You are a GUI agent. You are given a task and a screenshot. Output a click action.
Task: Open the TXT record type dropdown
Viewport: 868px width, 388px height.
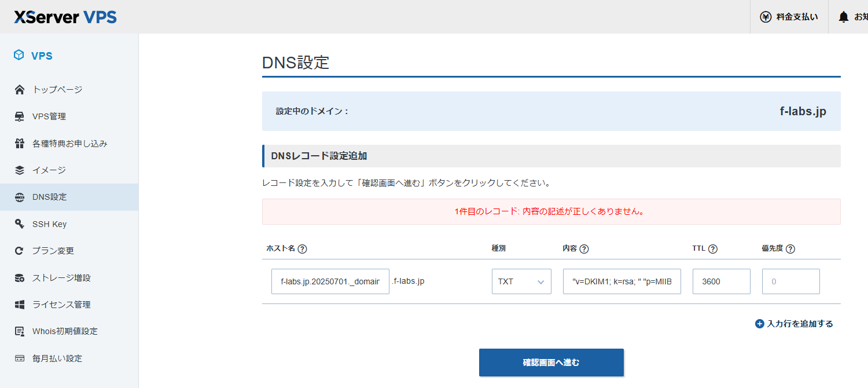point(521,281)
